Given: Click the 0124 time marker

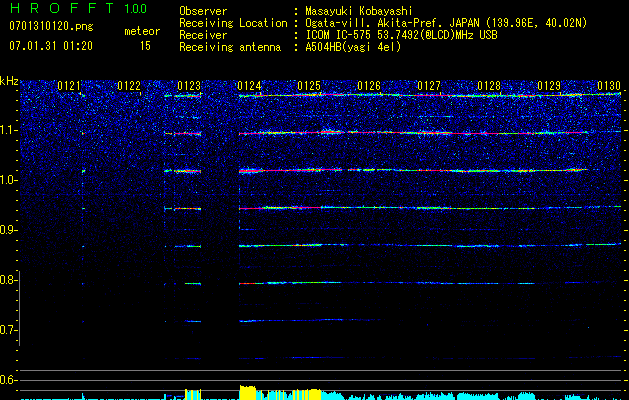Looking at the screenshot, I should coord(249,86).
